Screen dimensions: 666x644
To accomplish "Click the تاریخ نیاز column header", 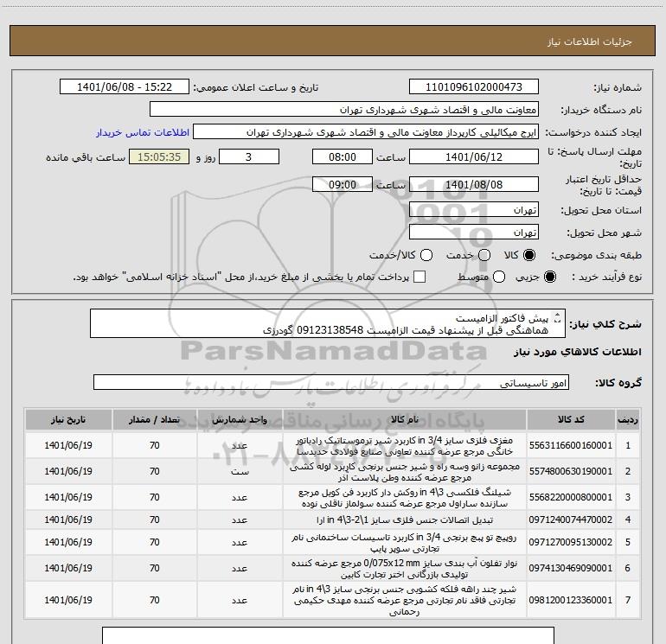I will 68,419.
